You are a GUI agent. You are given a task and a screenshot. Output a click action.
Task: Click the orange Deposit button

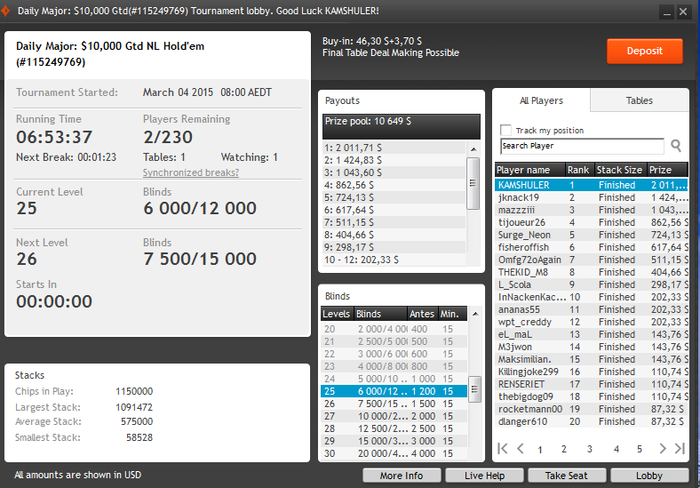pyautogui.click(x=645, y=51)
